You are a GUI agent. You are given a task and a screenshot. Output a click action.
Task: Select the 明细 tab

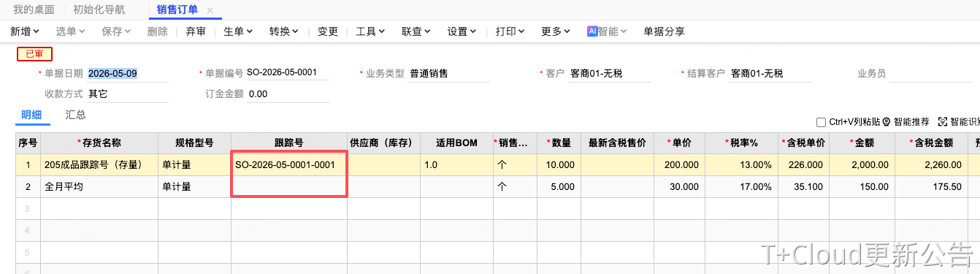click(x=31, y=115)
